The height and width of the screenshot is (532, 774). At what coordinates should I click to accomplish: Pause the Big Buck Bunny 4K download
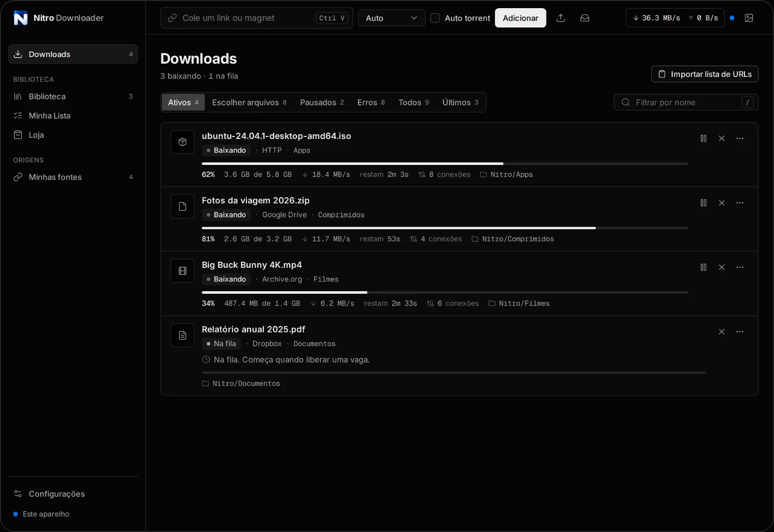(704, 267)
